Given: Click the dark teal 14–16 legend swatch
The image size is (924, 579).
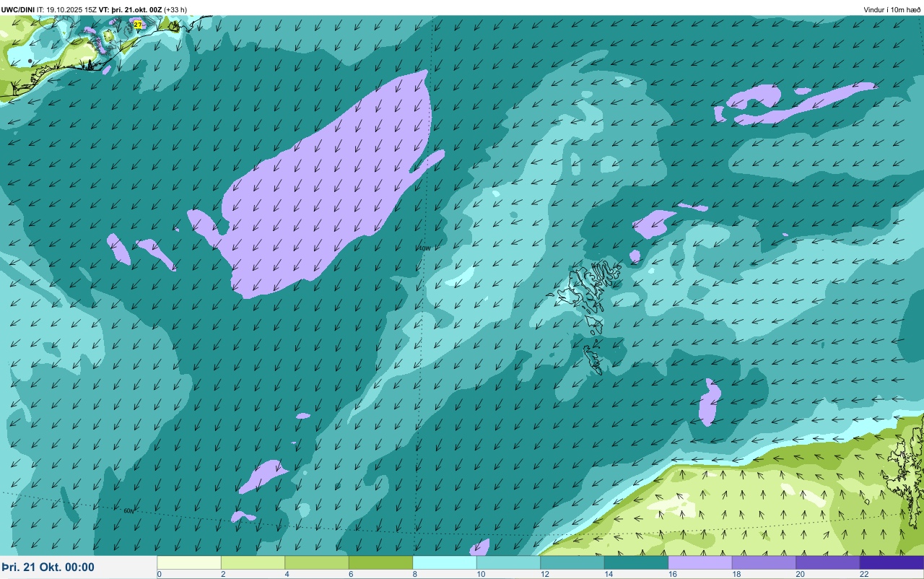Looking at the screenshot, I should [636, 562].
